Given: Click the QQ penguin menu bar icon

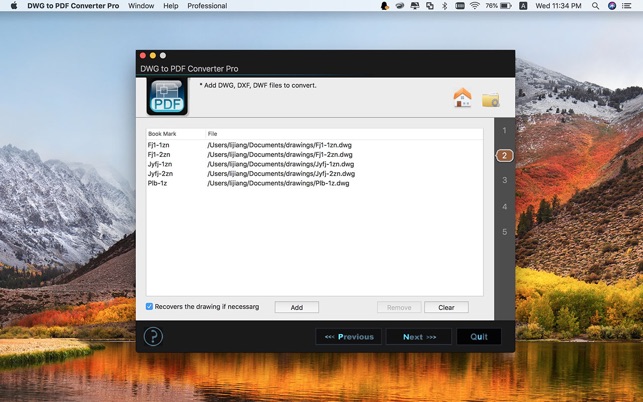Looking at the screenshot, I should pyautogui.click(x=385, y=6).
